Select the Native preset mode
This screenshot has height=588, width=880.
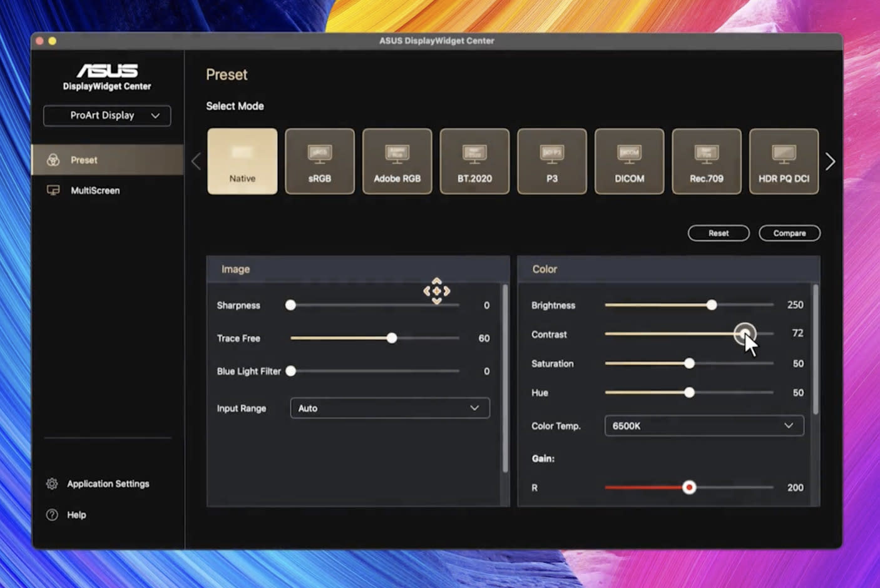(242, 161)
